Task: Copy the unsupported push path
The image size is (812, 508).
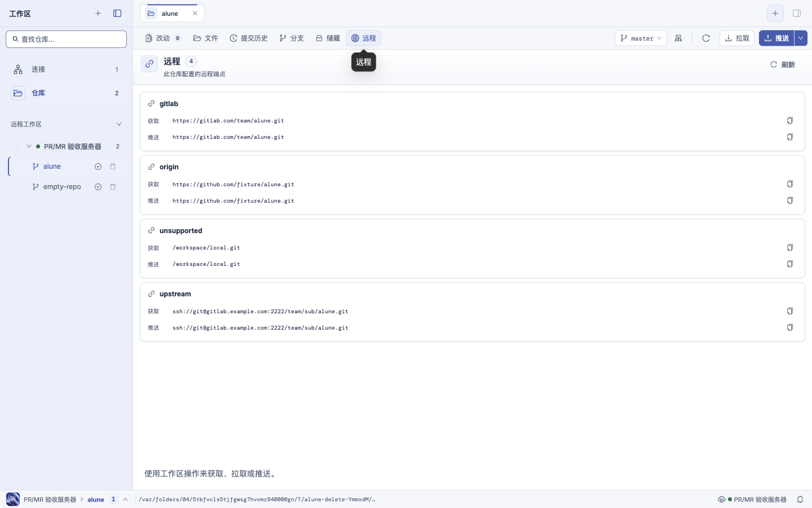Action: [x=790, y=264]
